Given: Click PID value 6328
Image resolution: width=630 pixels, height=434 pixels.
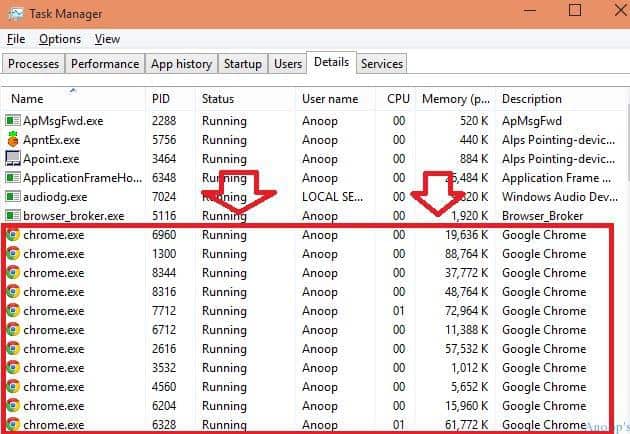Looking at the screenshot, I should pyautogui.click(x=164, y=425).
